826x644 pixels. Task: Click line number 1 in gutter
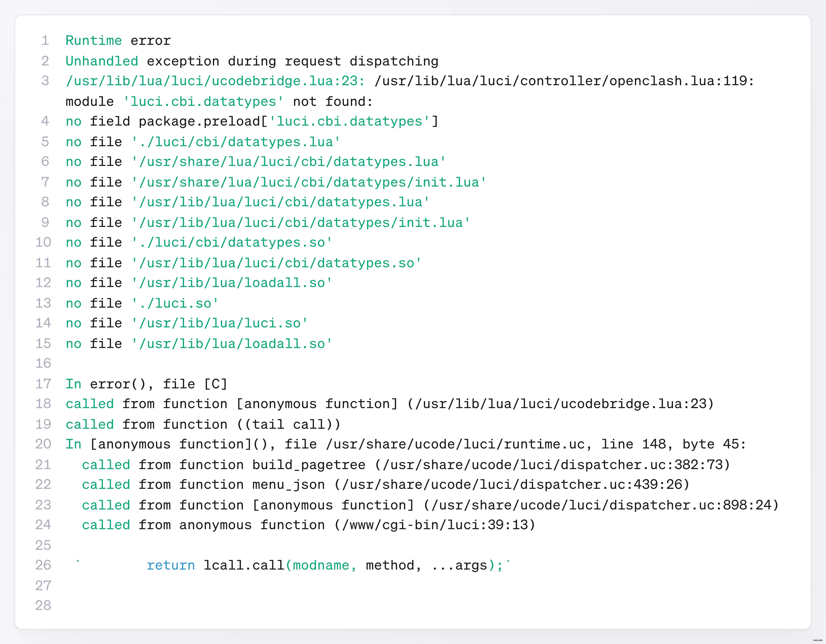pos(45,40)
